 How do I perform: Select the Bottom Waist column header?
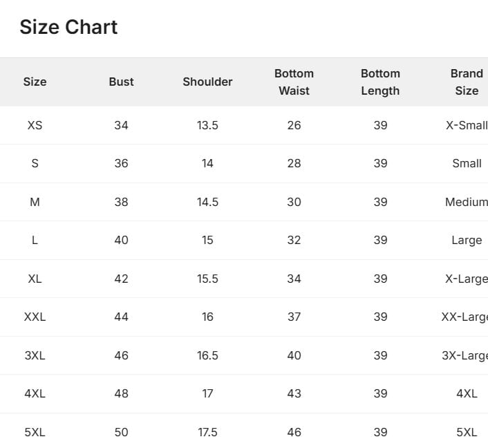294,82
